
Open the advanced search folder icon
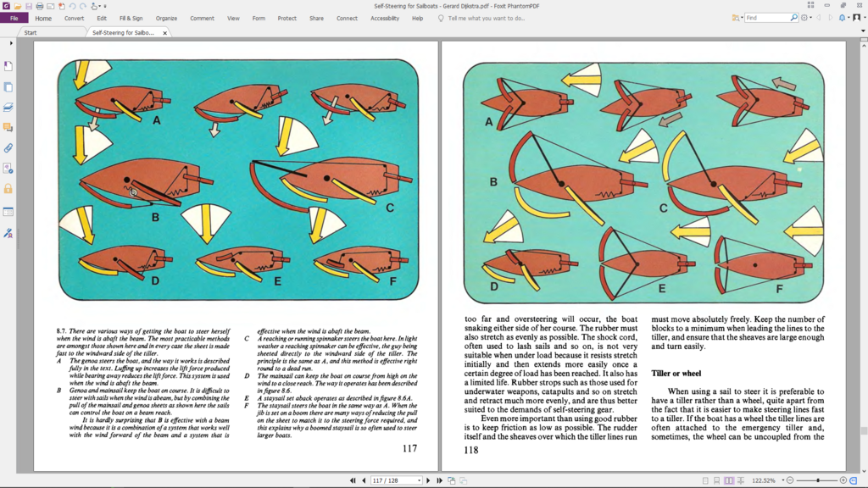tap(735, 18)
